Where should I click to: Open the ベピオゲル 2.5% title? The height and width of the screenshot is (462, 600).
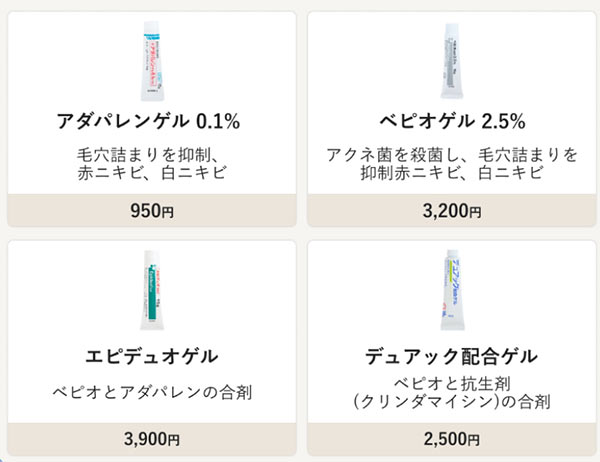(x=451, y=122)
